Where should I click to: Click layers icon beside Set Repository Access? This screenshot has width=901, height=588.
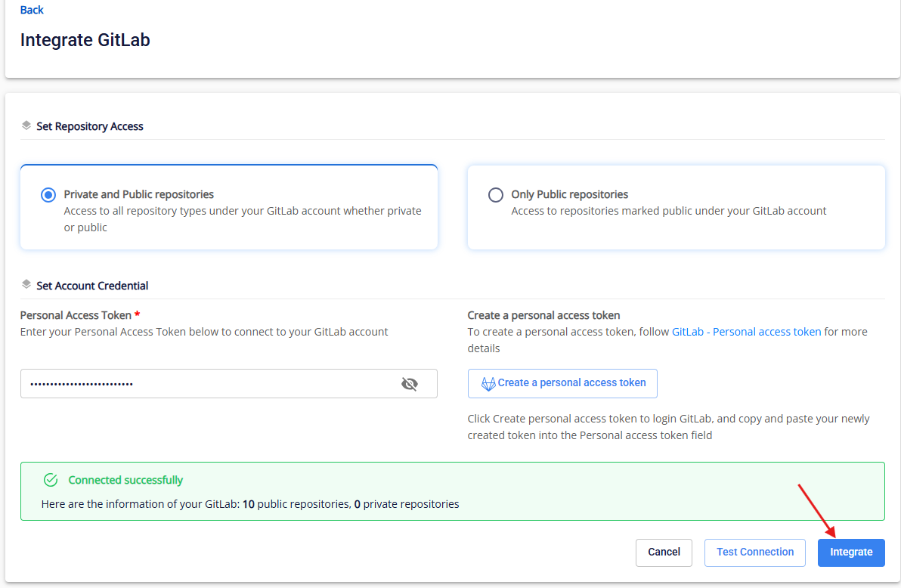pos(26,125)
